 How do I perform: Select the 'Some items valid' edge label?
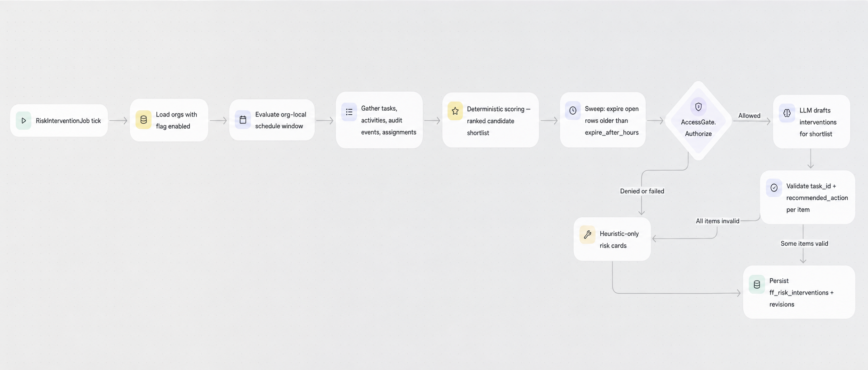[804, 244]
